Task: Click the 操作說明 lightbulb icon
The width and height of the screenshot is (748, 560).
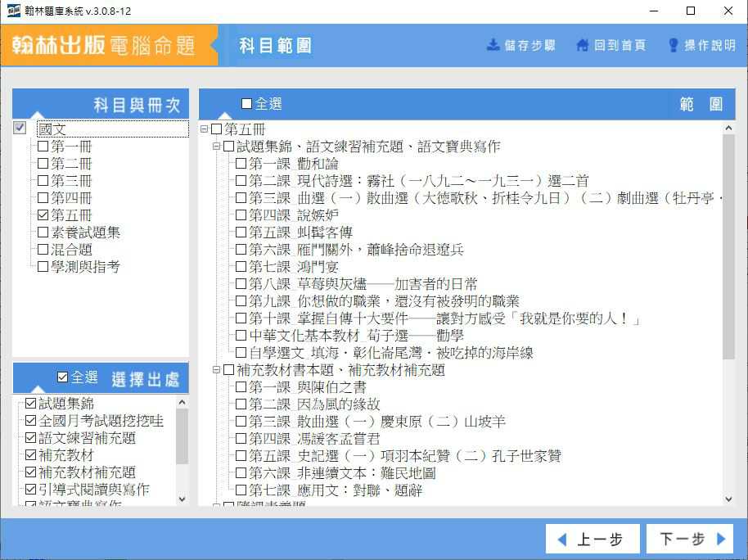Action: (673, 45)
